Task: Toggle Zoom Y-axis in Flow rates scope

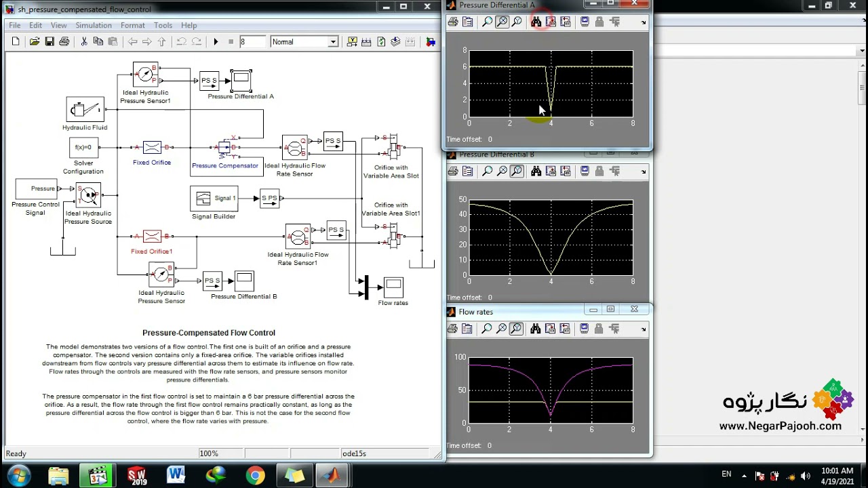Action: 517,329
